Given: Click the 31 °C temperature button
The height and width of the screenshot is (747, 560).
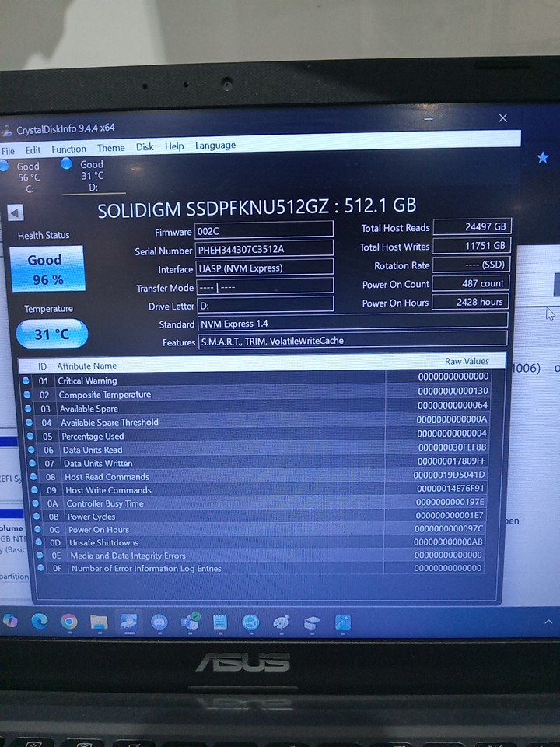Looking at the screenshot, I should (x=51, y=334).
